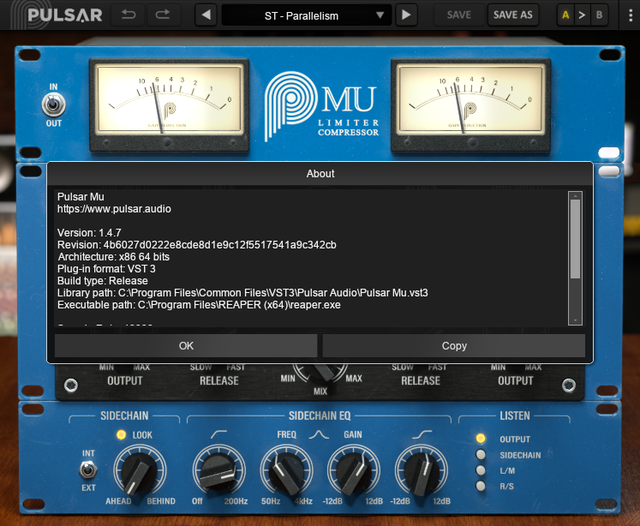This screenshot has height=526, width=640.
Task: Toggle the LOOK indicator LED
Action: point(121,435)
